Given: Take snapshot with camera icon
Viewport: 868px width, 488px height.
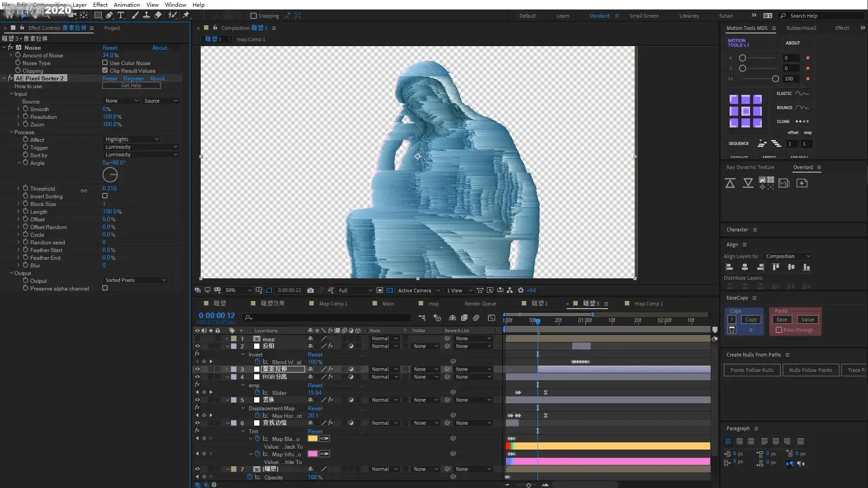Looking at the screenshot, I should point(311,291).
